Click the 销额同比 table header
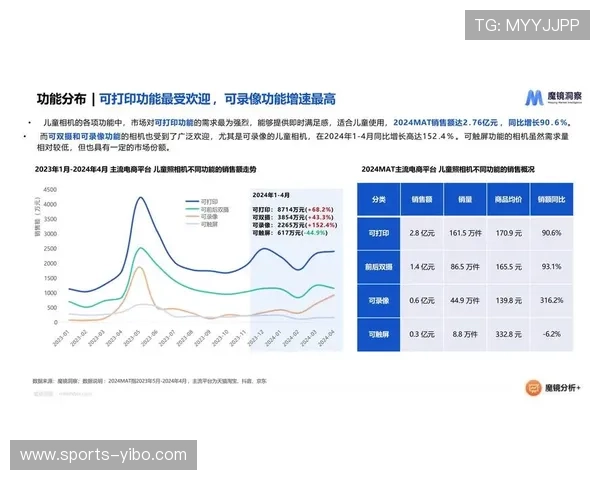The image size is (600, 480). point(551,199)
